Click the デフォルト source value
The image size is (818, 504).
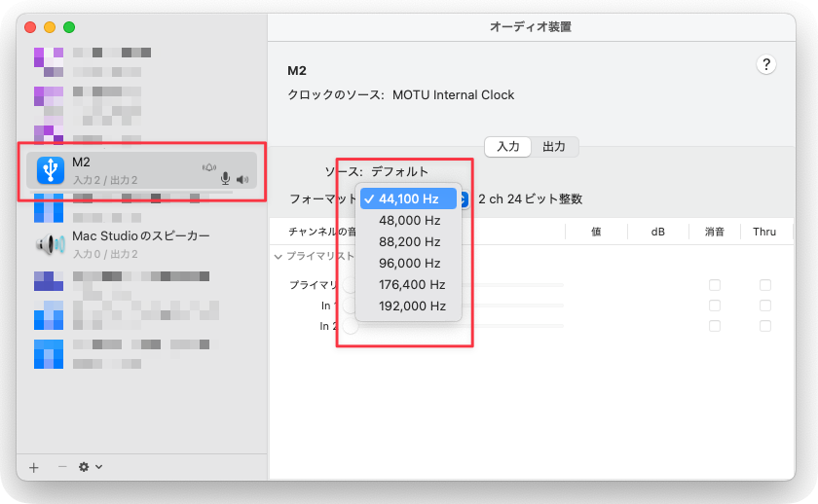pos(399,171)
